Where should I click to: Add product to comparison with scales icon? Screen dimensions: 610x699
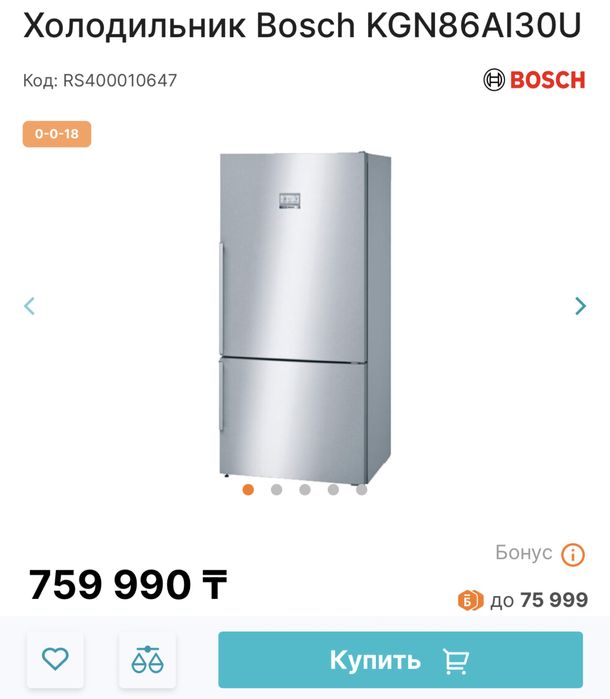click(147, 659)
